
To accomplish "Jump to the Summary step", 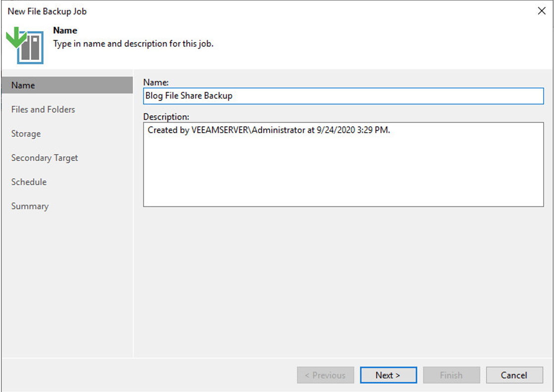I will [x=30, y=206].
